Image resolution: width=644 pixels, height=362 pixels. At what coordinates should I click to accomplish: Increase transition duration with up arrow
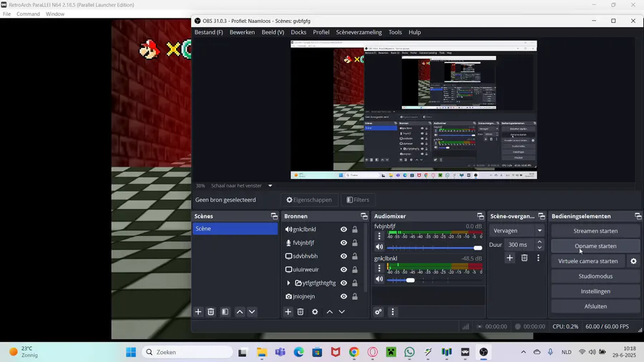click(540, 242)
